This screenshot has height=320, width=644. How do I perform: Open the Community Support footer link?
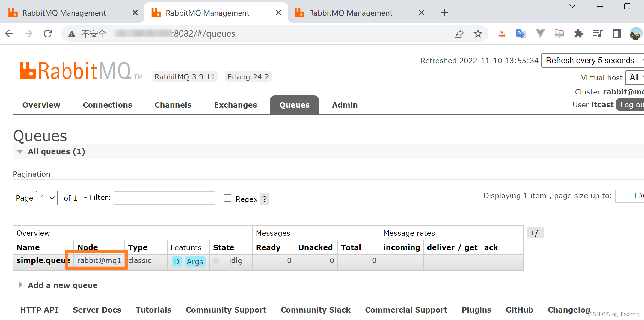pos(226,310)
